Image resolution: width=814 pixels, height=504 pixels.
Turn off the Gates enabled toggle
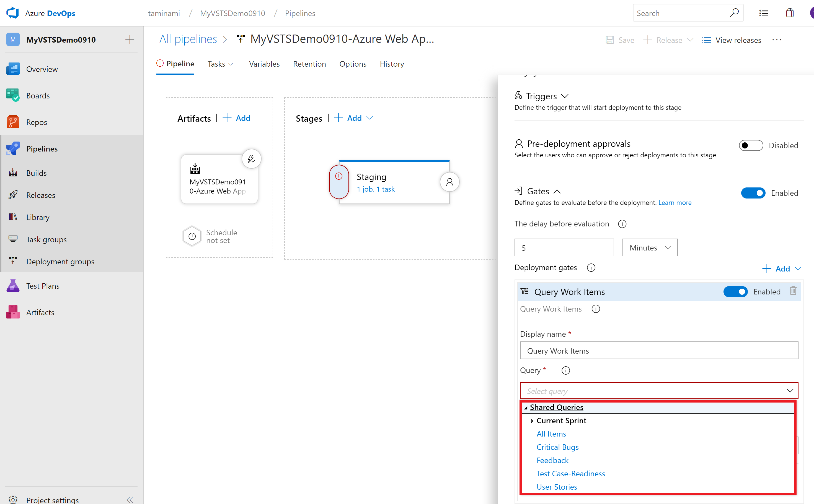pyautogui.click(x=753, y=193)
